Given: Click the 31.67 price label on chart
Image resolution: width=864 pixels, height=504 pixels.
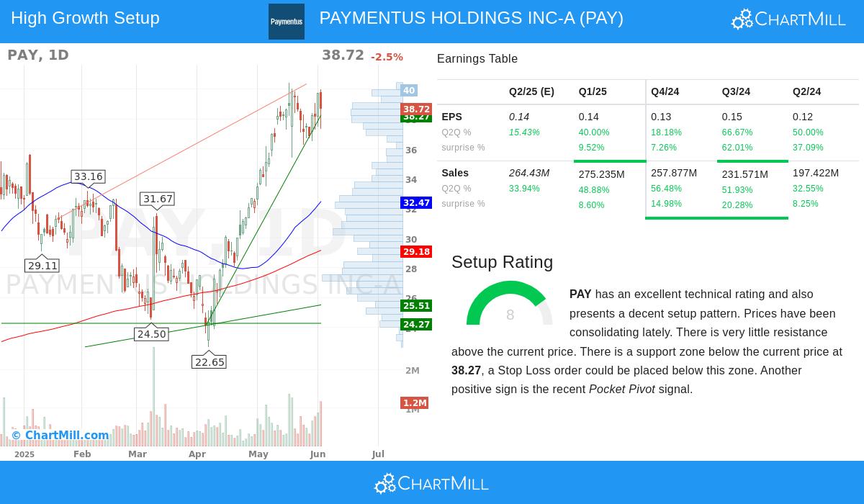Looking at the screenshot, I should [158, 199].
